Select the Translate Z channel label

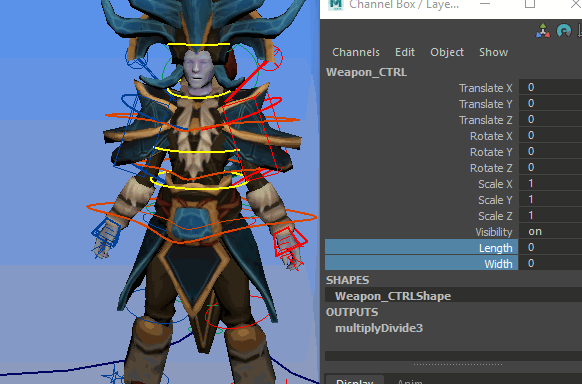(485, 120)
